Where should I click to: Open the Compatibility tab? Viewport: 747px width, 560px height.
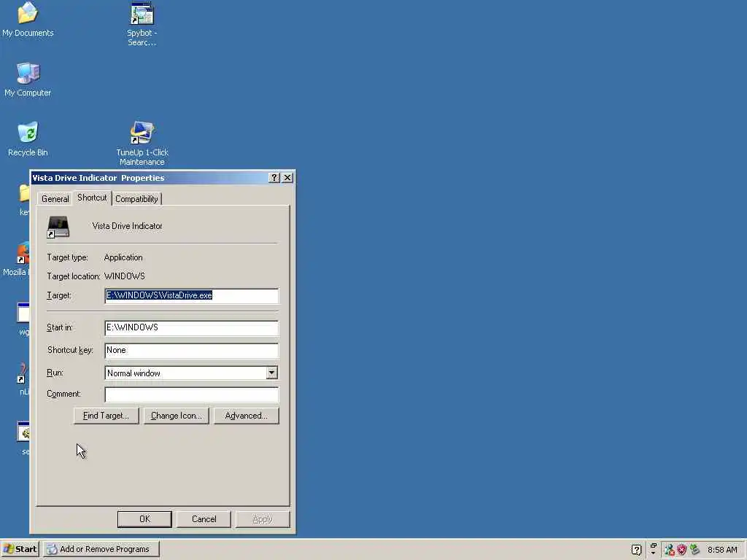136,199
